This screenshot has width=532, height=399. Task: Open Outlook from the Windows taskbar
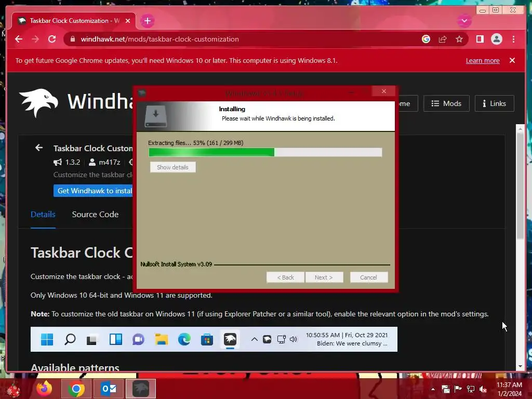tap(109, 389)
